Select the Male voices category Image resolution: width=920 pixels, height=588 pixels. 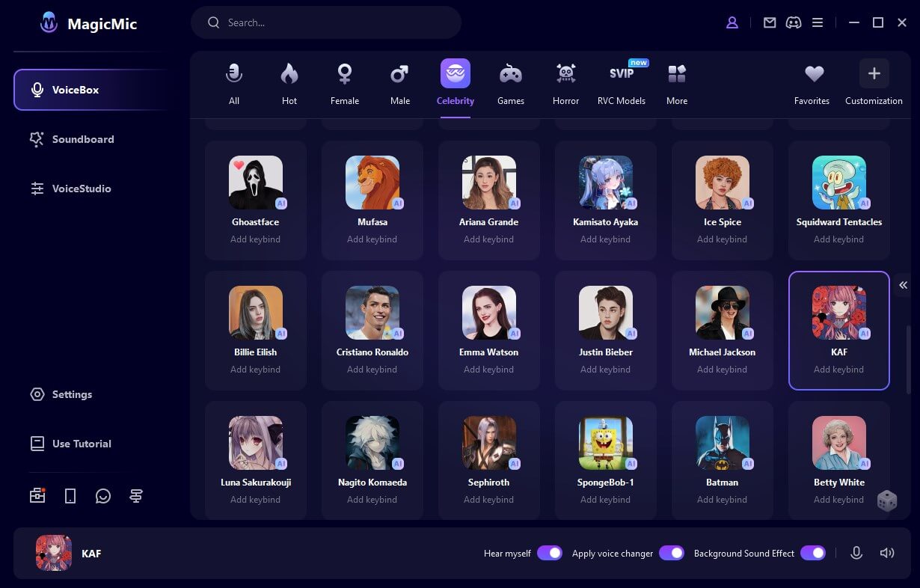[400, 82]
